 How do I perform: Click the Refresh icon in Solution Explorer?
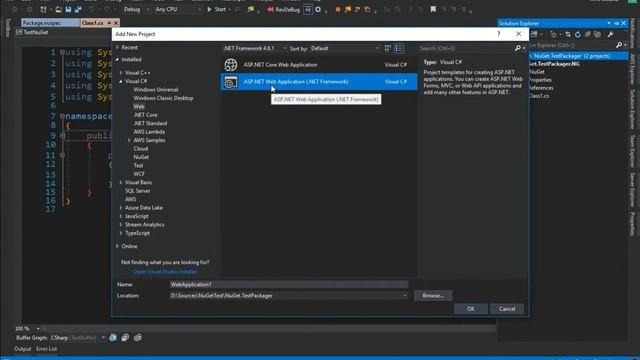point(578,34)
